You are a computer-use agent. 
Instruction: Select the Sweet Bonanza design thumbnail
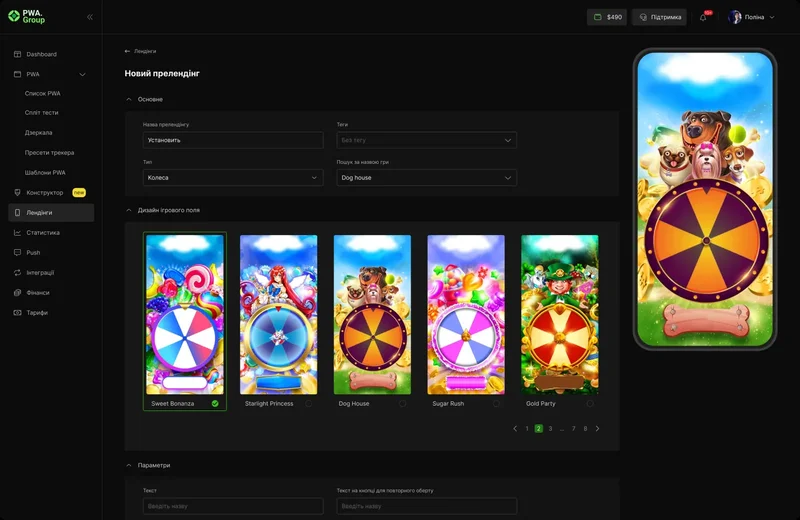[x=185, y=314]
